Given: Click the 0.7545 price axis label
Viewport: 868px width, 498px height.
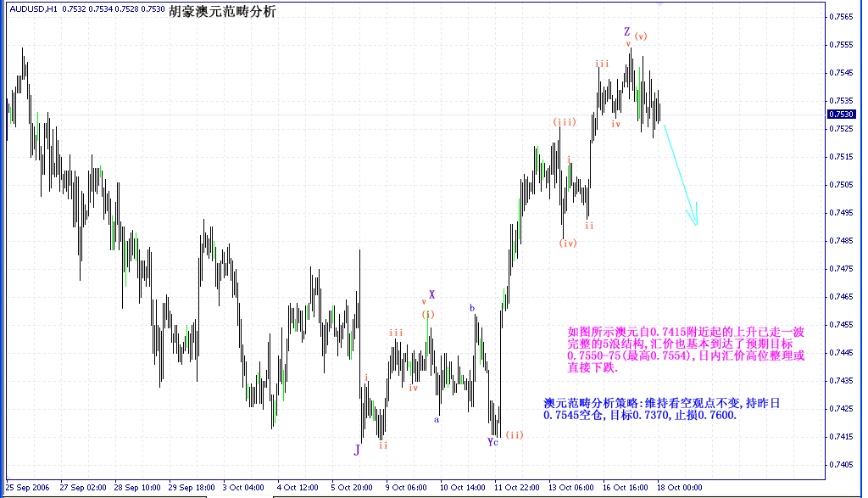Looking at the screenshot, I should tap(842, 73).
